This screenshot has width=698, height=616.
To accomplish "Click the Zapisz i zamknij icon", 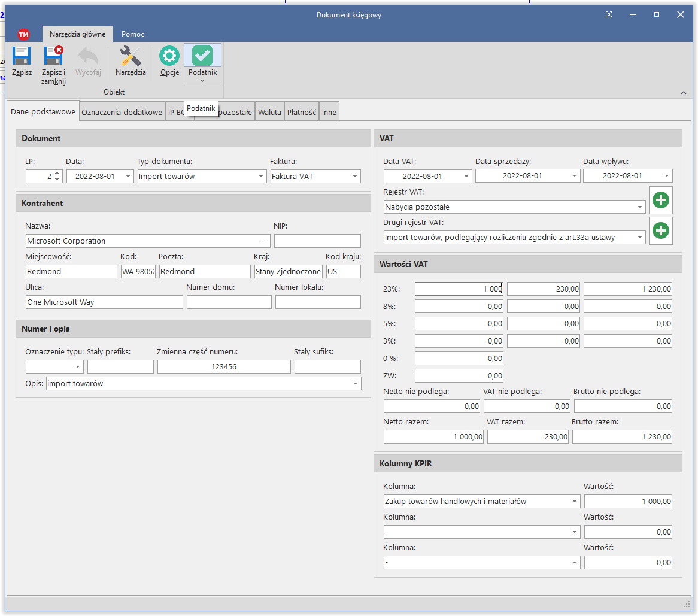I will (53, 57).
